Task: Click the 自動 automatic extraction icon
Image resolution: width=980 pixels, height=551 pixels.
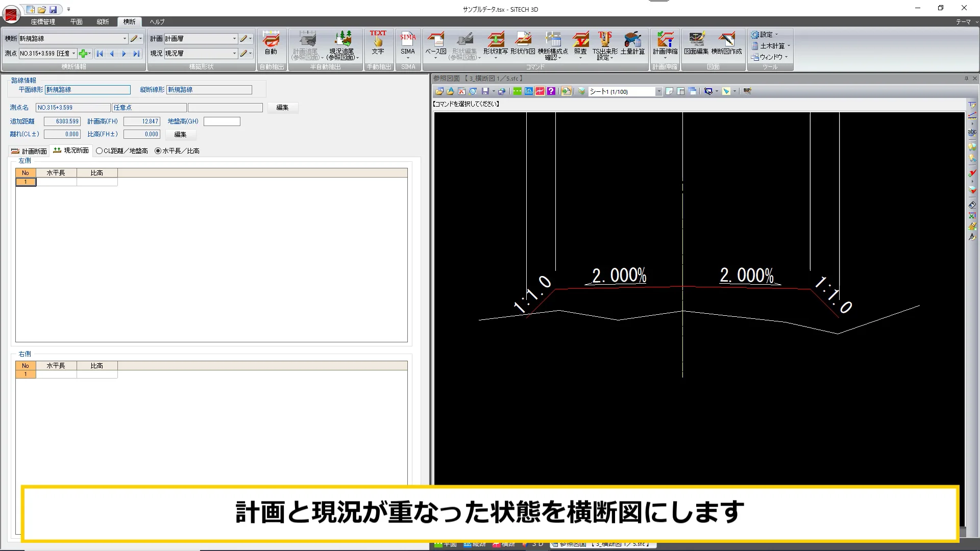Action: coord(271,43)
